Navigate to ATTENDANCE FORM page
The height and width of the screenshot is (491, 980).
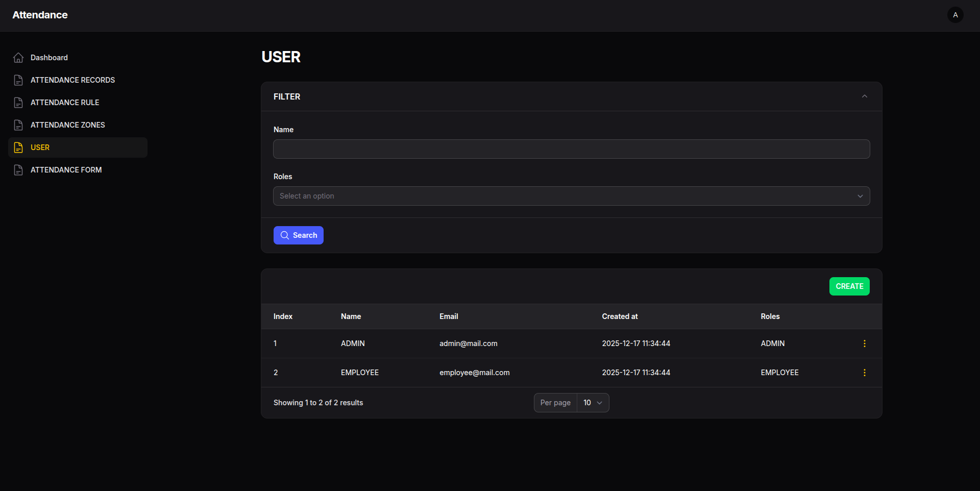(66, 170)
